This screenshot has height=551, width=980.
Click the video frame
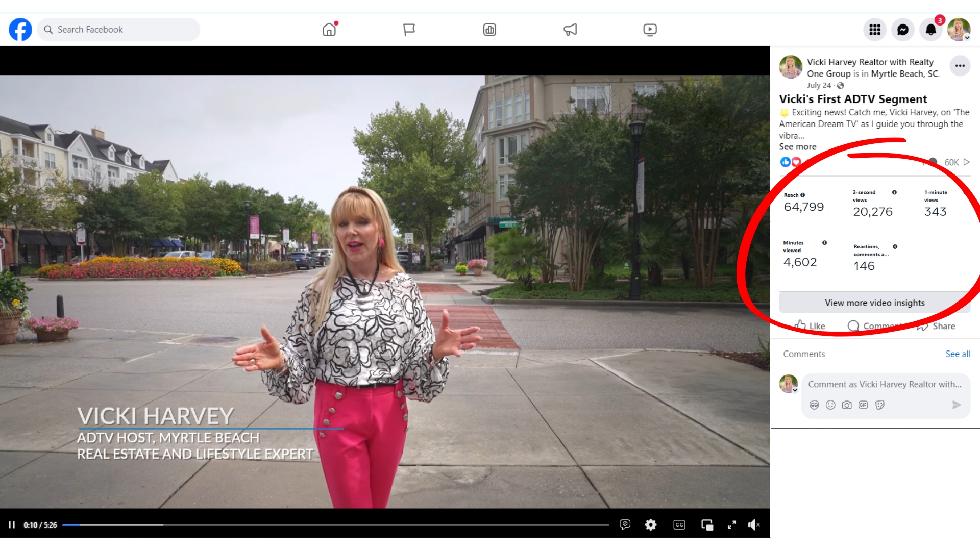coord(385,292)
